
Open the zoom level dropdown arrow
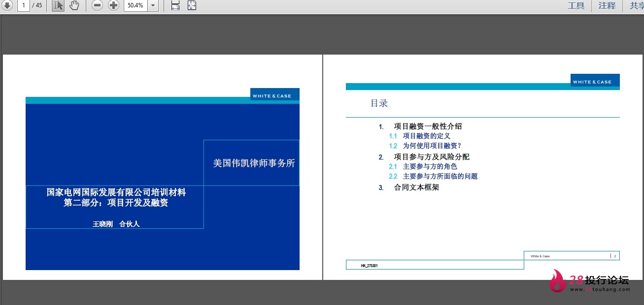[x=153, y=5]
